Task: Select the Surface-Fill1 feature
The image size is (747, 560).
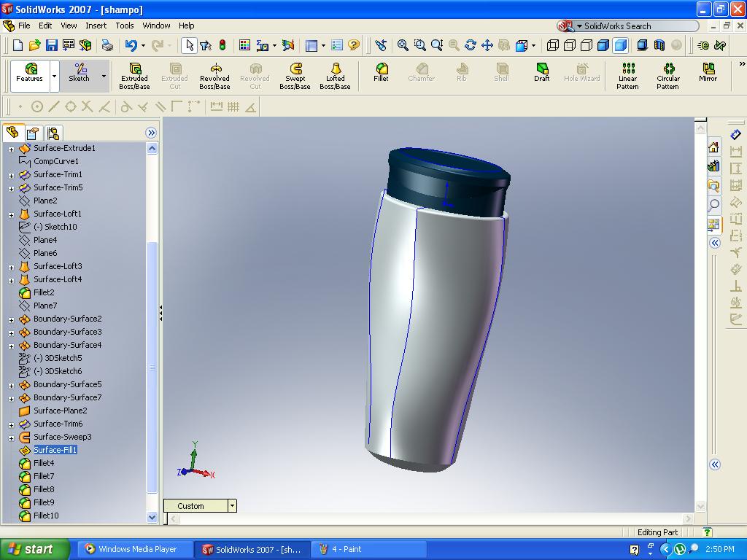Action: click(55, 450)
